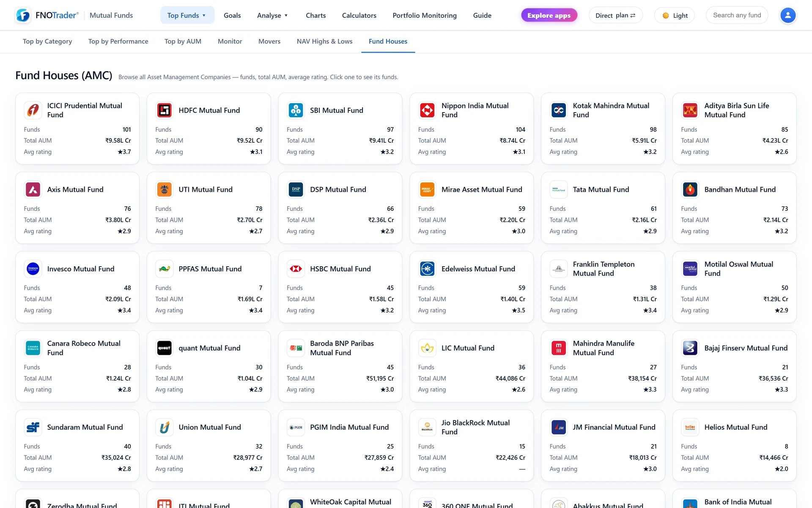This screenshot has height=508, width=812.
Task: Click the Mirae Asset Mutual Fund logo
Action: pos(427,189)
